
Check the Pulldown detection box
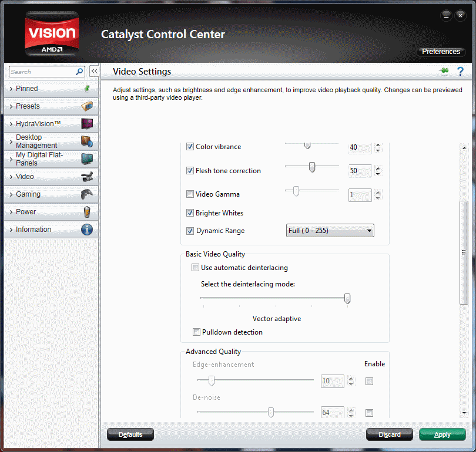[x=196, y=332]
